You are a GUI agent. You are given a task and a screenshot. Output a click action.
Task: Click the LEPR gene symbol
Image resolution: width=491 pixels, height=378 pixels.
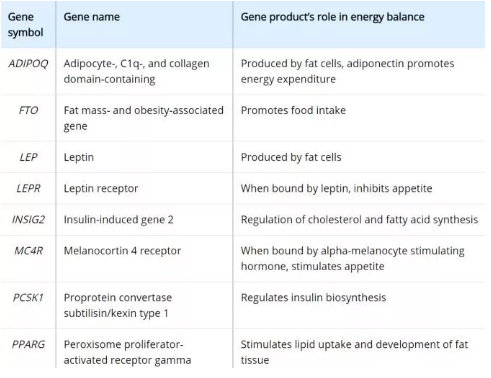(28, 188)
